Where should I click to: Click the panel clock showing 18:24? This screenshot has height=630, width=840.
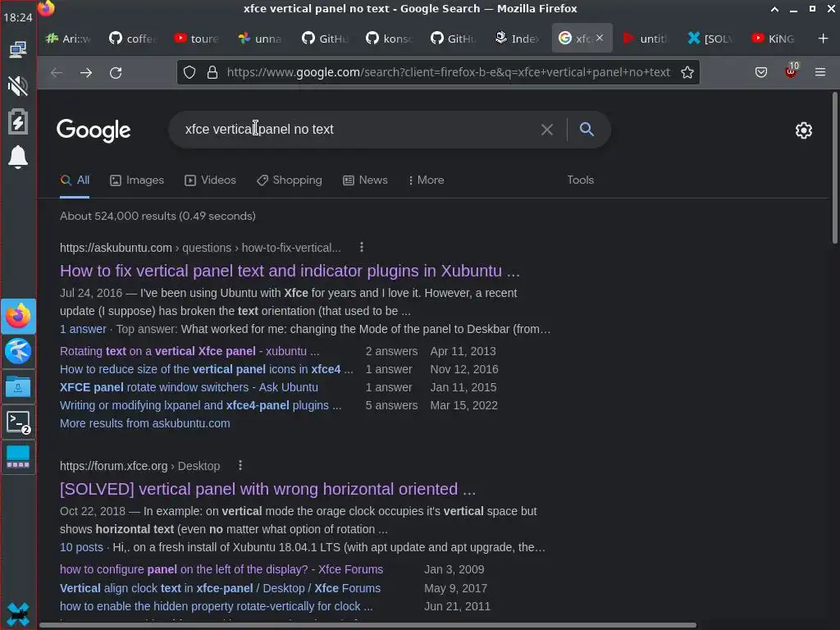pyautogui.click(x=18, y=17)
